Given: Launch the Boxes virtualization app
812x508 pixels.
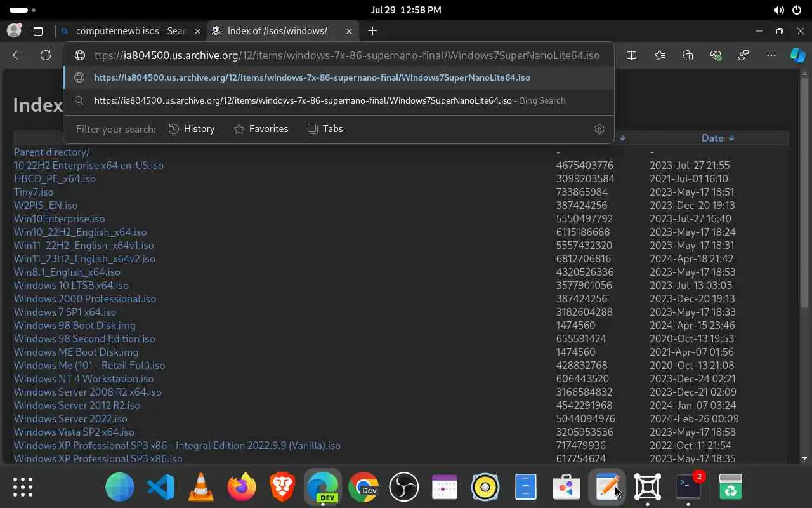Looking at the screenshot, I should (648, 487).
